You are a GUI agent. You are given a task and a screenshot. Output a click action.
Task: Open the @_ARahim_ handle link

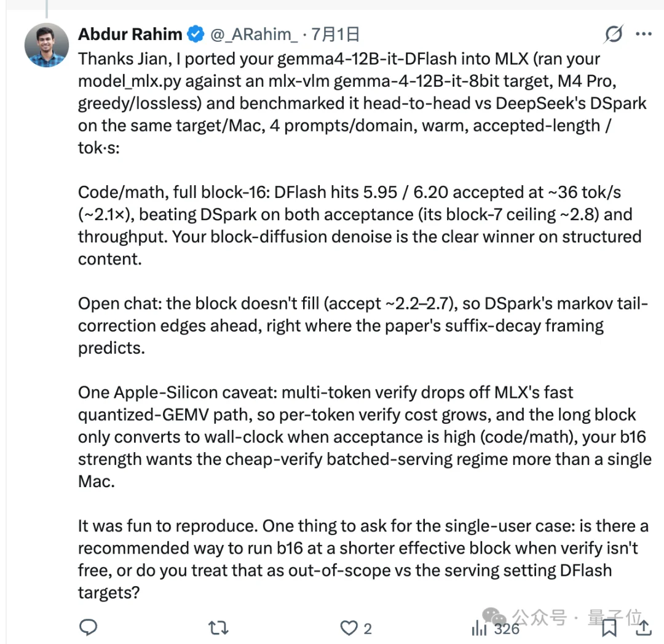254,34
